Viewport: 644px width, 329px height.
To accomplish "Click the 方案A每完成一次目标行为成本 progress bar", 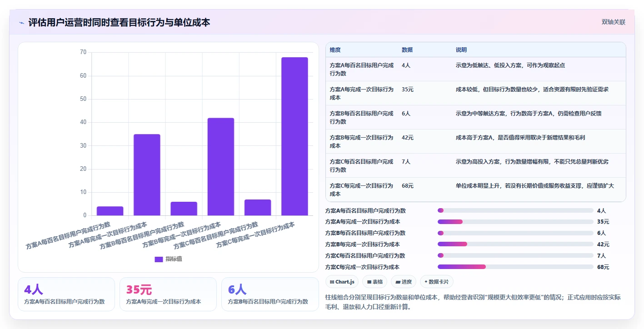I will [x=515, y=222].
